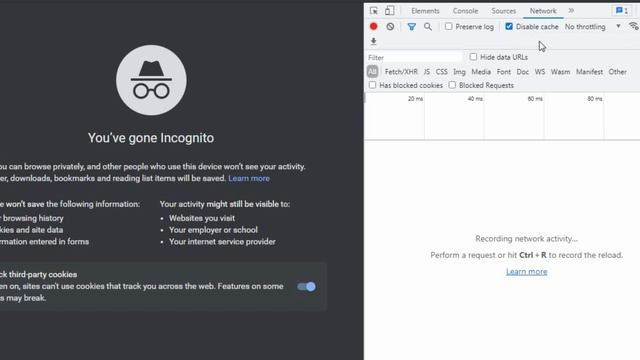Select the inspect element picker icon

point(373,11)
